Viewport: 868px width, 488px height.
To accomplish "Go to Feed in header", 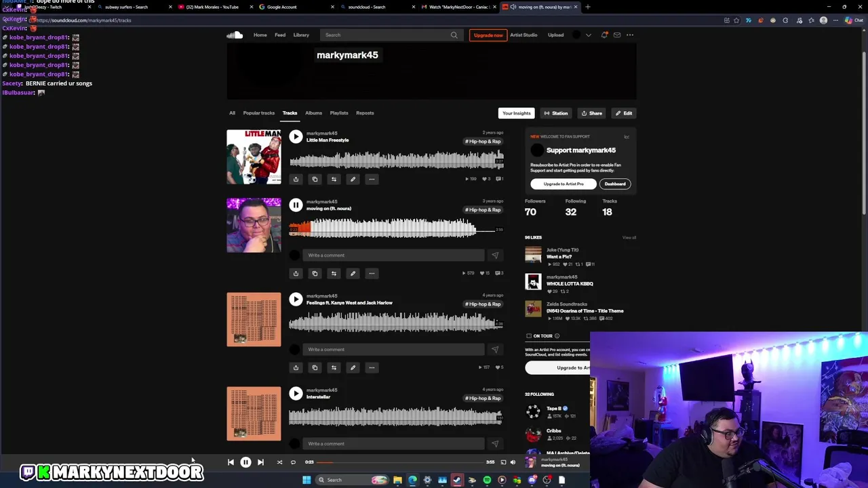I will tap(280, 35).
